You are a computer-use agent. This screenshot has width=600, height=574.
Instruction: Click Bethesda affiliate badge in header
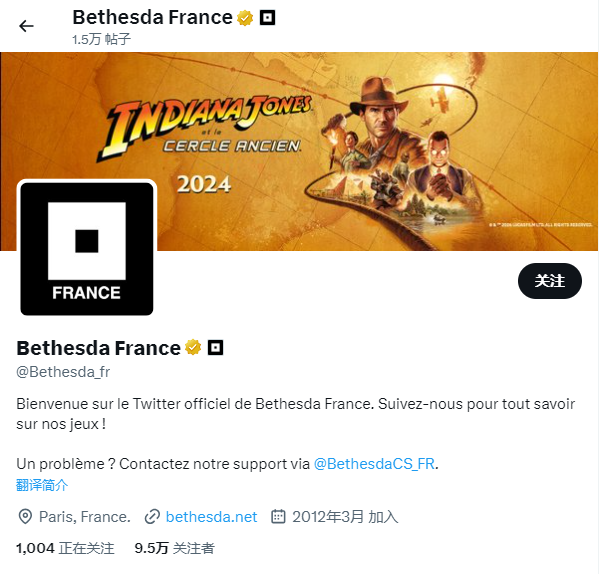tap(267, 17)
